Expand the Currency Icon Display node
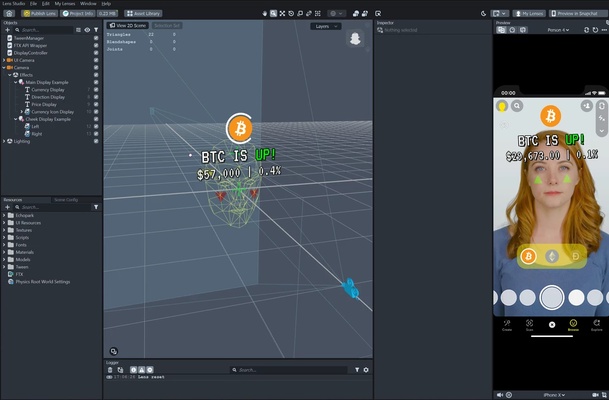This screenshot has width=609, height=400. click(x=22, y=112)
